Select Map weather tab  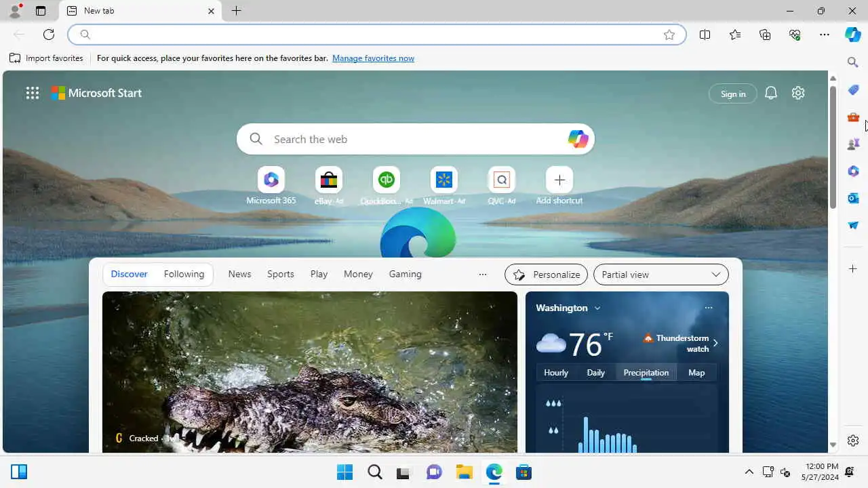tap(696, 373)
